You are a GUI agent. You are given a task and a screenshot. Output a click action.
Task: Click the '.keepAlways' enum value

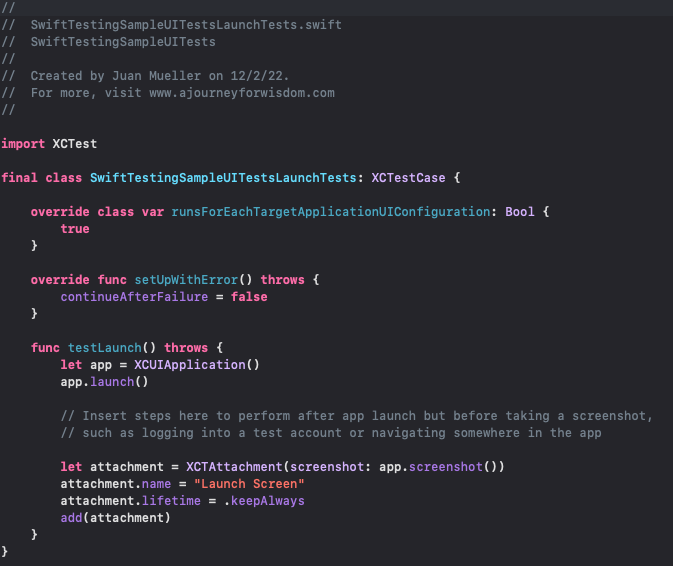(x=264, y=501)
